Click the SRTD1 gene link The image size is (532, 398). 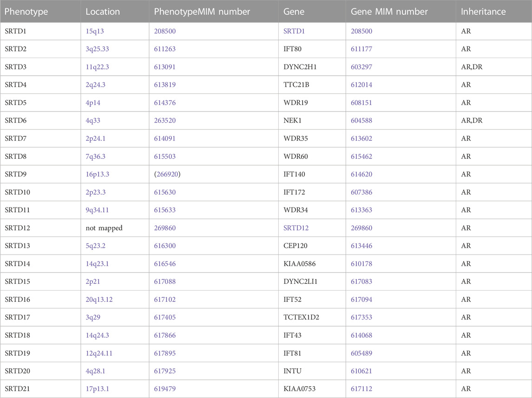(294, 31)
